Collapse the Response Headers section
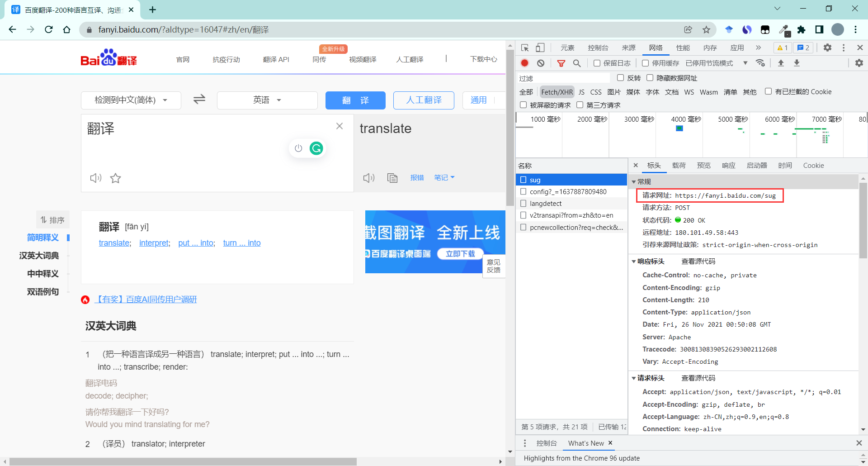Screen dimensions: 868x466 tap(634, 262)
